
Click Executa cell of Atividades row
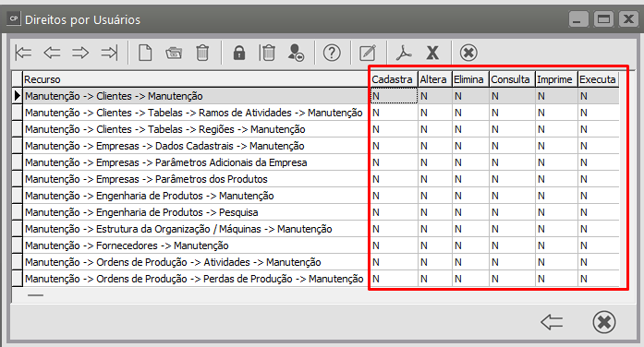pos(599,262)
